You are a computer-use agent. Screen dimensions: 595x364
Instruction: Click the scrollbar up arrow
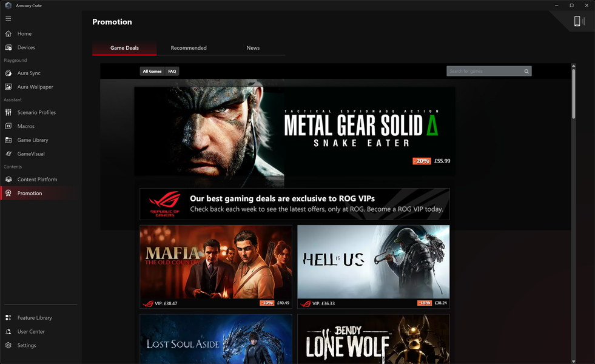[573, 66]
